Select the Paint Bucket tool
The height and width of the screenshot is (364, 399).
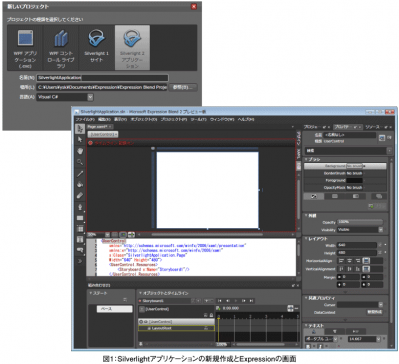(80, 184)
